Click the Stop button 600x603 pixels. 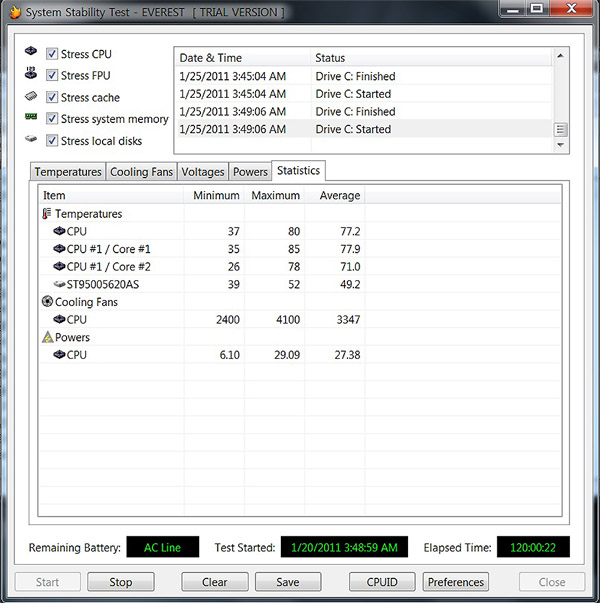coord(121,582)
